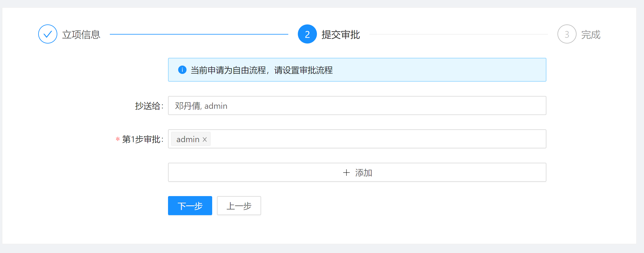644x253 pixels.
Task: Select the 完成 step label
Action: (591, 35)
